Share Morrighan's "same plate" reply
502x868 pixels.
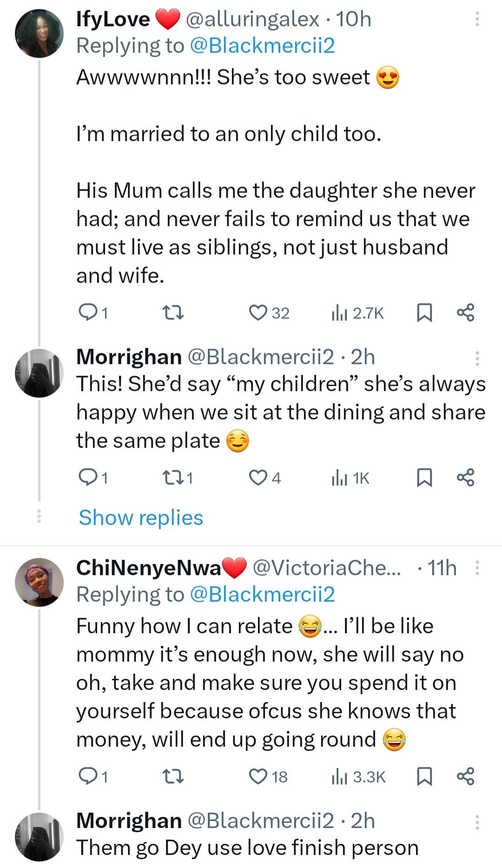(465, 477)
